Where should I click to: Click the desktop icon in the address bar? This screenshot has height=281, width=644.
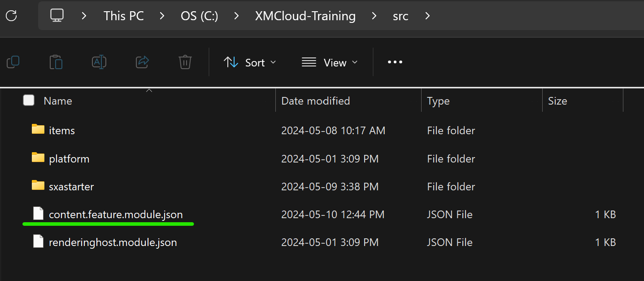(56, 16)
